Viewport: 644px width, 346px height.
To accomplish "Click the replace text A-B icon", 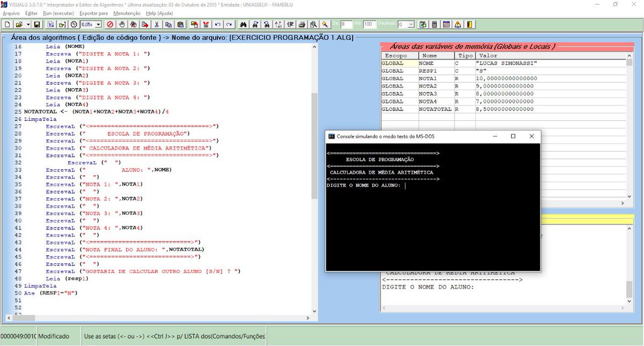I will 278,24.
